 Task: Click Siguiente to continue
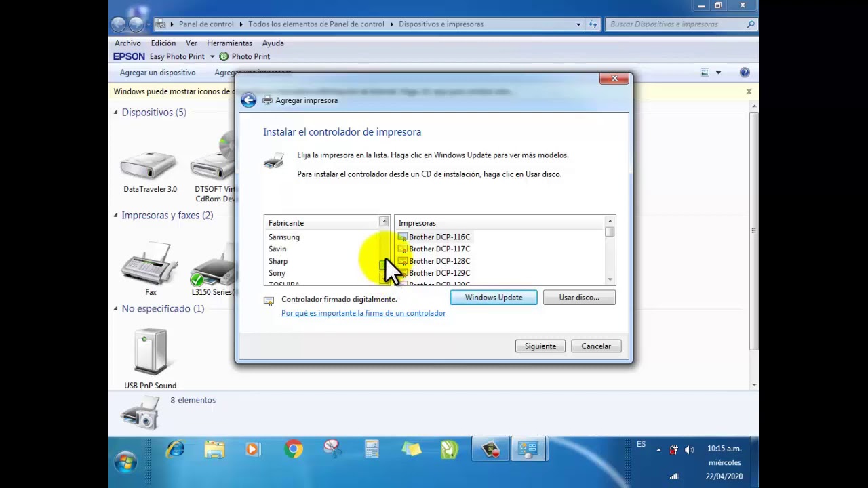tap(540, 346)
